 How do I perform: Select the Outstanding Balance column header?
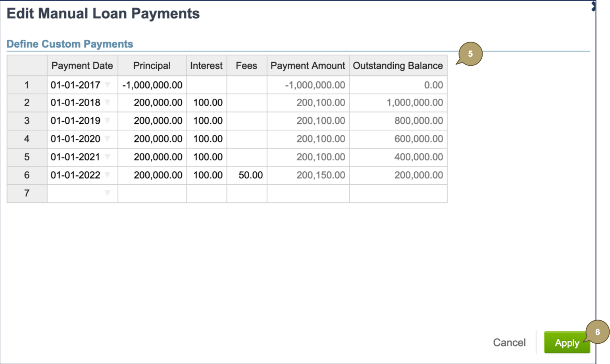[x=398, y=65]
